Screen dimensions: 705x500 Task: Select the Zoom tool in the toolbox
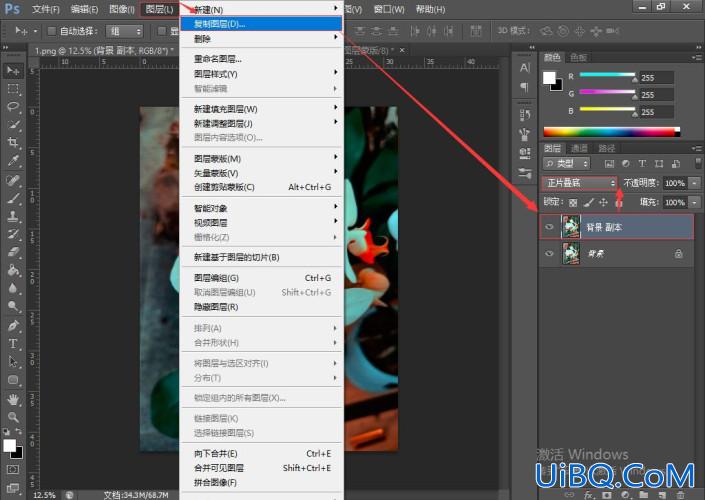[x=13, y=417]
